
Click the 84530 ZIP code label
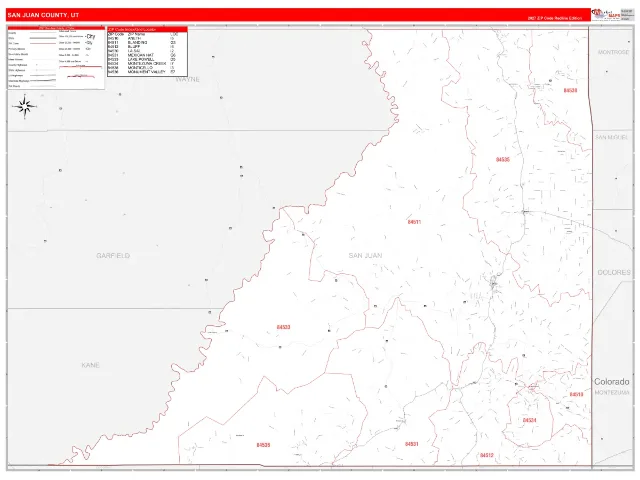coord(570,90)
